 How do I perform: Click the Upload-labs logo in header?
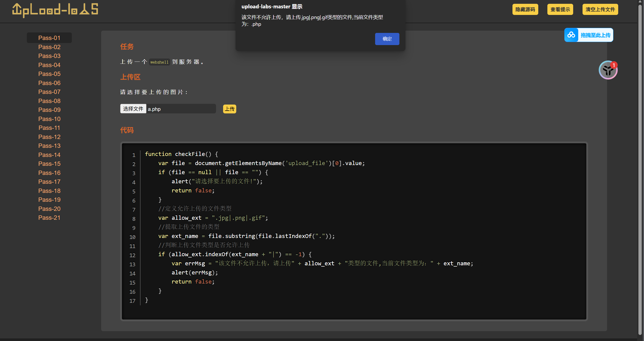click(55, 10)
